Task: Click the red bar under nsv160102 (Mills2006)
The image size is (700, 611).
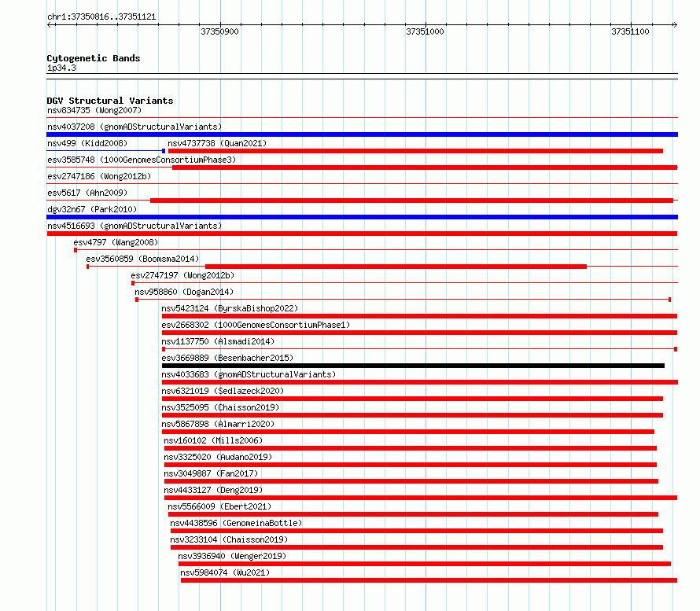Action: pyautogui.click(x=411, y=448)
